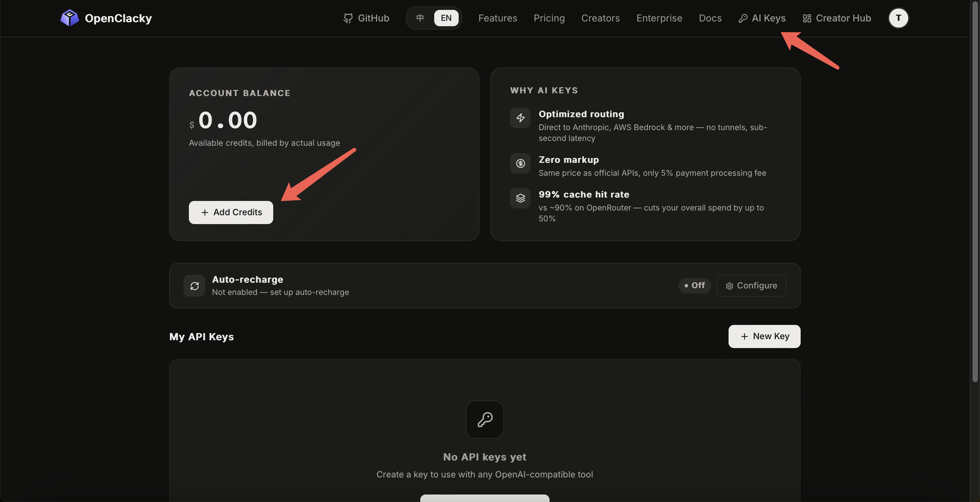Click the 'My API Keys' heading
This screenshot has width=980, height=502.
pos(202,337)
